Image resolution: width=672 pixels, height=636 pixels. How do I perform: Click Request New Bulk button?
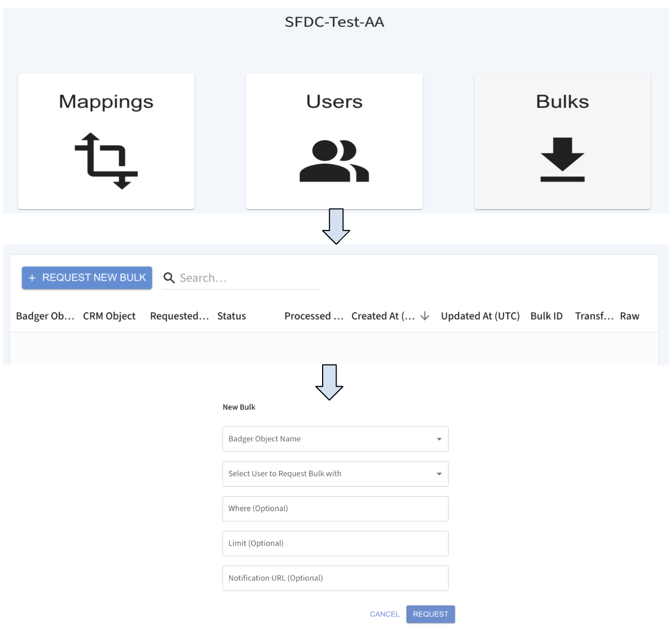tap(87, 278)
